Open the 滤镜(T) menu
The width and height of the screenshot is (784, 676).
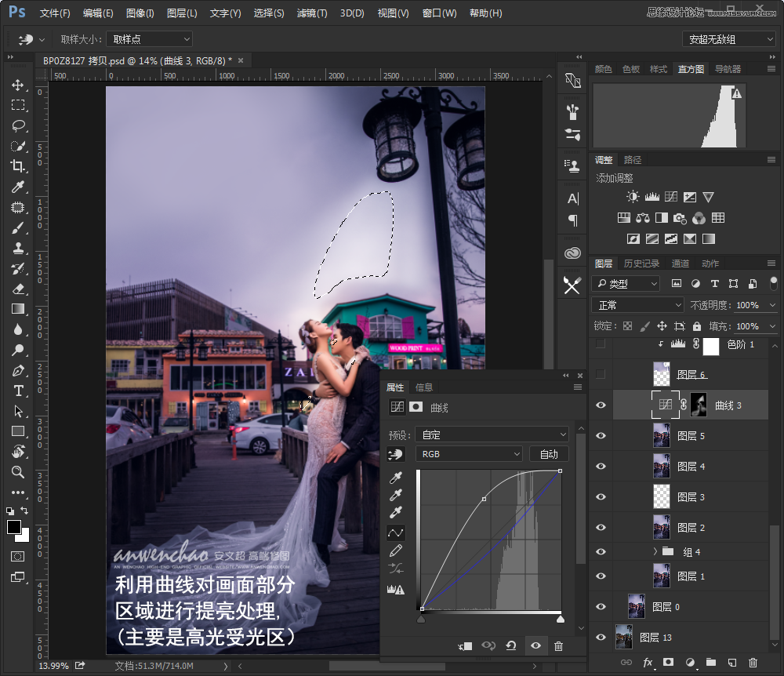312,13
